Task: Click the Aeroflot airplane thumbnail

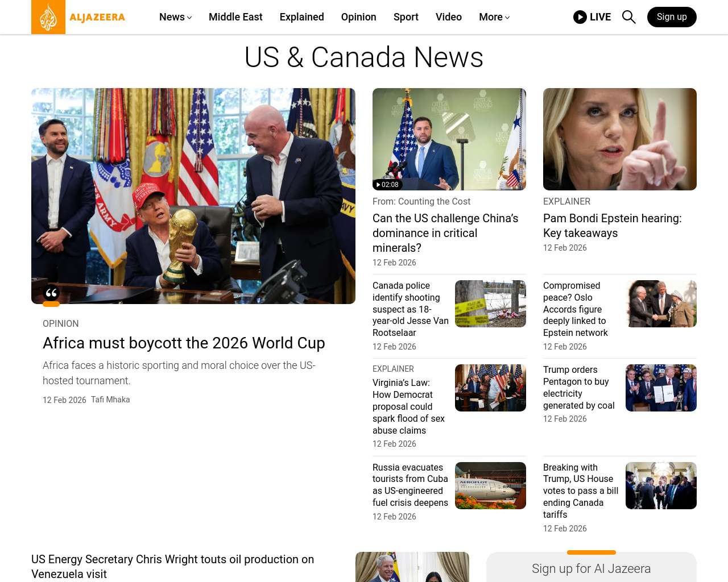Action: point(490,485)
